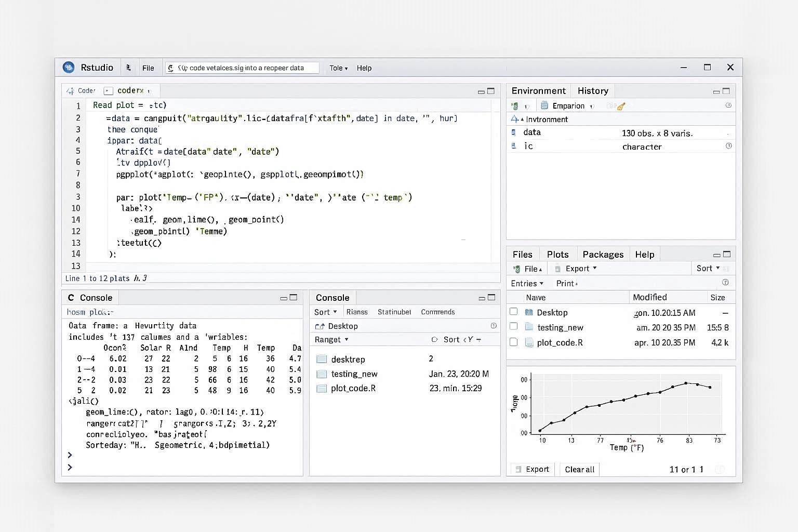Click the RStudio logo icon
The height and width of the screenshot is (532, 798).
pos(69,67)
